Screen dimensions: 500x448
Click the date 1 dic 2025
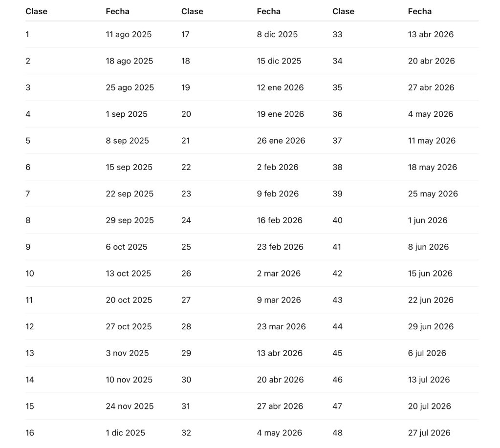pyautogui.click(x=126, y=433)
